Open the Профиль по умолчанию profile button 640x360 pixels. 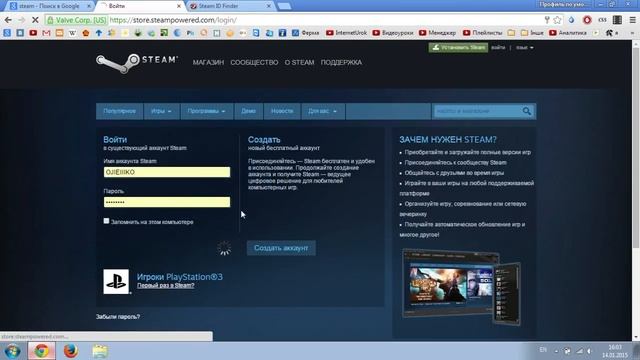click(x=564, y=4)
